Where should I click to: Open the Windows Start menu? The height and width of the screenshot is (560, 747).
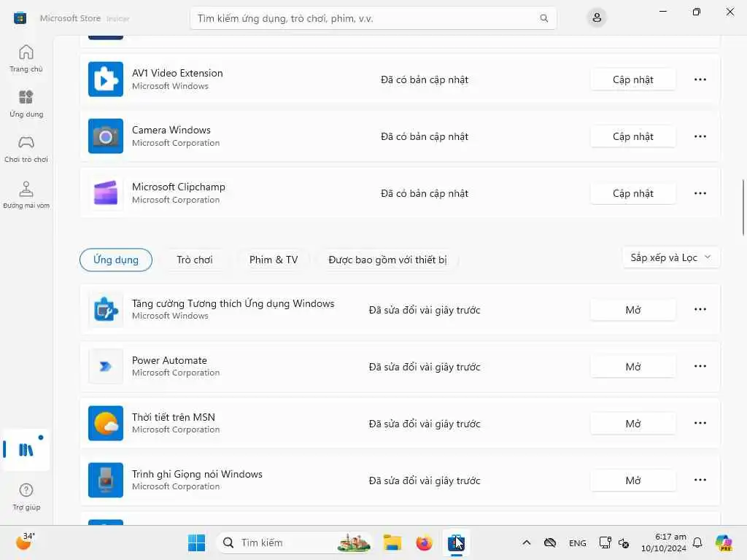[x=196, y=542]
